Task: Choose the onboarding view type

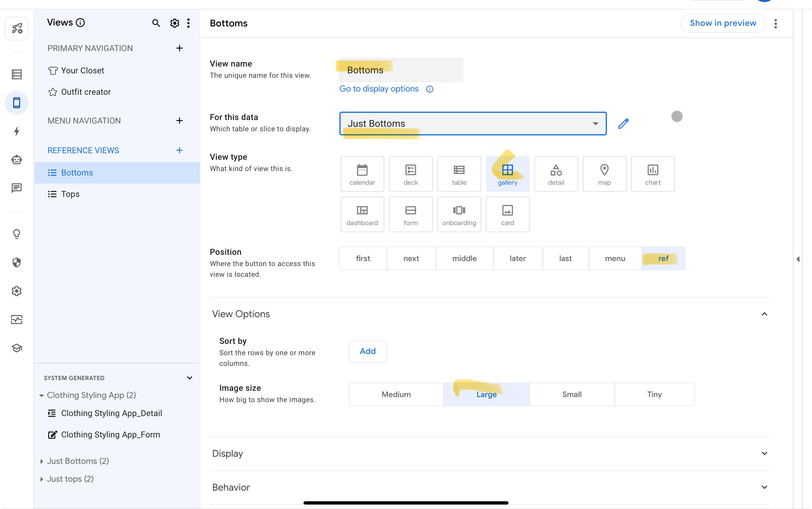Action: [x=459, y=214]
